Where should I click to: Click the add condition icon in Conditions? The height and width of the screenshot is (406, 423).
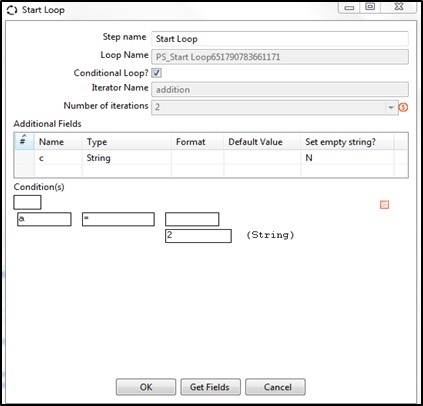click(x=384, y=205)
